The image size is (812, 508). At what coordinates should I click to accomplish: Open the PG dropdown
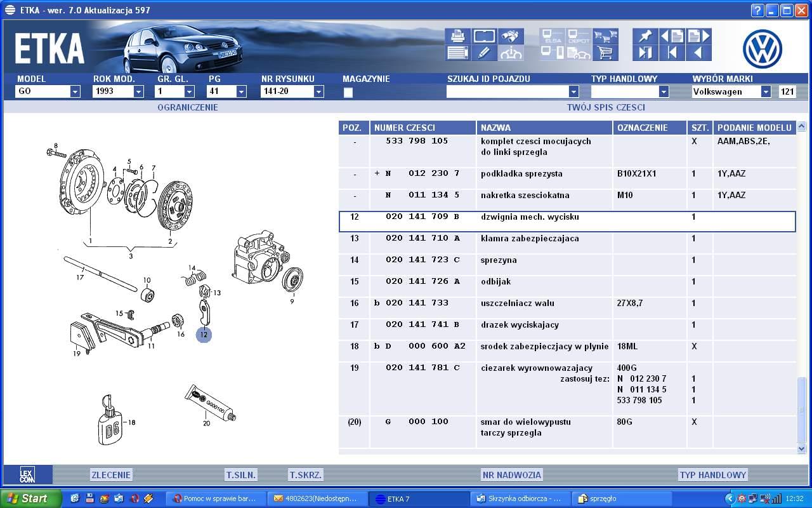pos(241,91)
